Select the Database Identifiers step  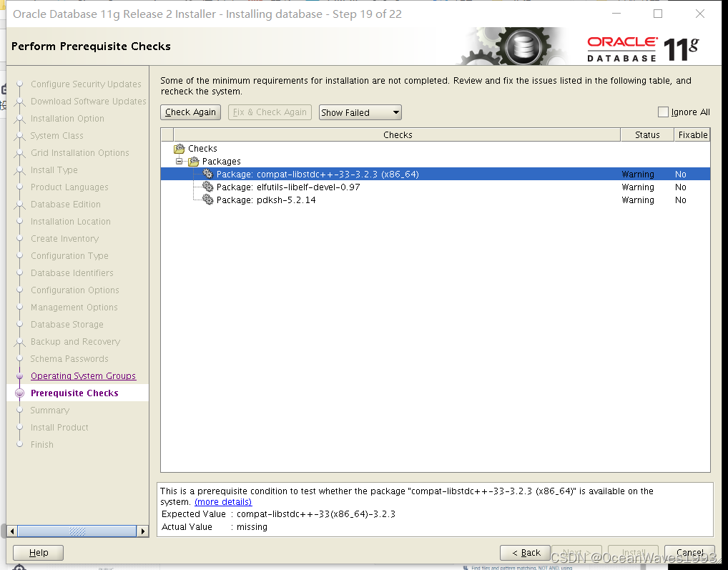coord(72,273)
